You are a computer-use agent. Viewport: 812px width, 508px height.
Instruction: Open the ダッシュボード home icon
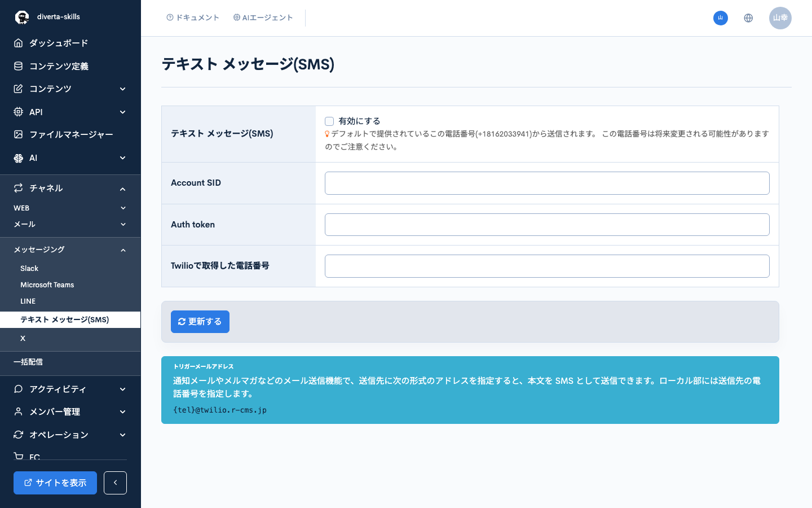[x=19, y=43]
